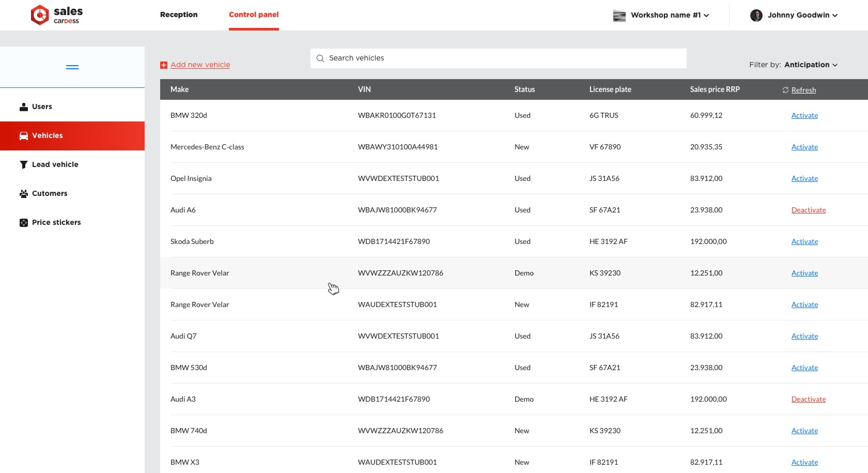
Task: Click the Add new vehicle link
Action: coord(200,65)
